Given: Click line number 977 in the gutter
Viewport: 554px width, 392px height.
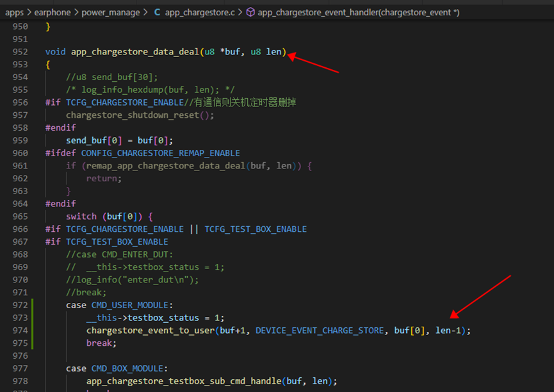Looking at the screenshot, I should pos(20,368).
